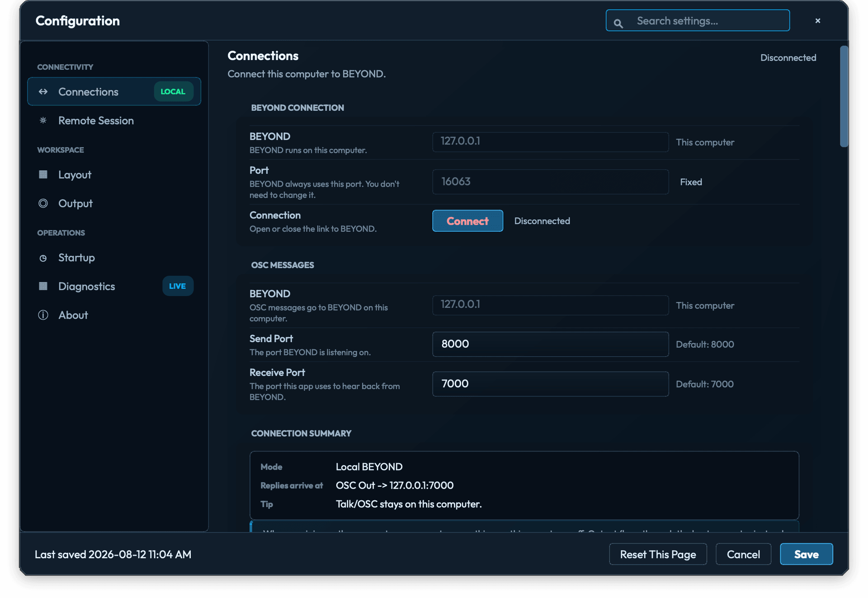Click the CONNECTION SUMMARY section heading
This screenshot has height=598, width=868.
tap(301, 433)
